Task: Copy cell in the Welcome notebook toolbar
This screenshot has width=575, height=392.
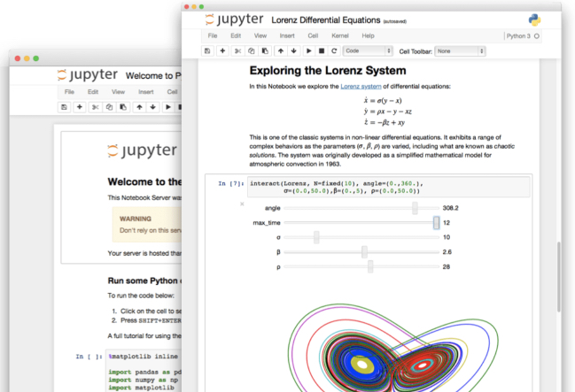Action: coord(109,107)
